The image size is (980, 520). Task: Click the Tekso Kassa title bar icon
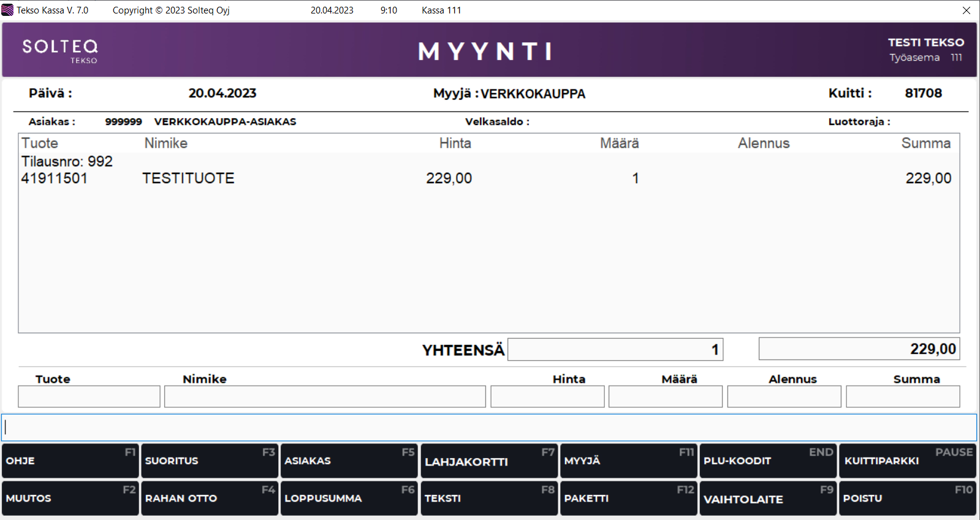tap(7, 10)
